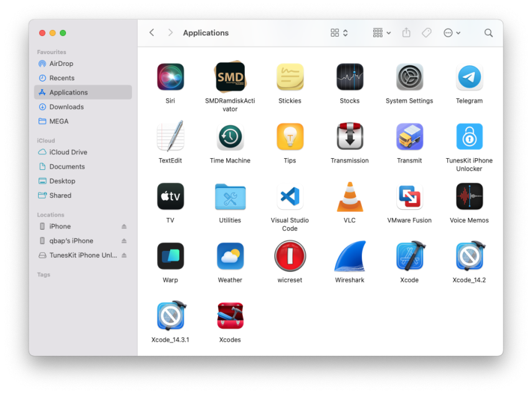Go forward with the right chevron

tap(170, 32)
